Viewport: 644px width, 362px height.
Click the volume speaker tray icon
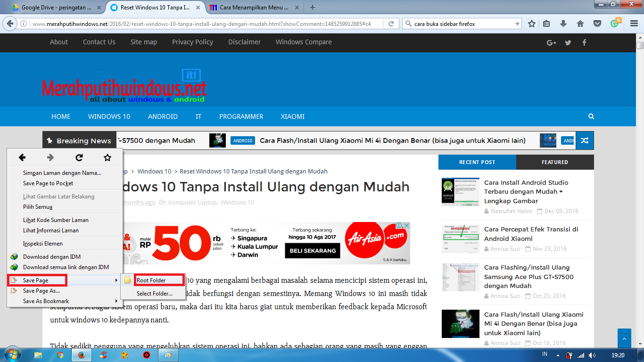tap(591, 355)
